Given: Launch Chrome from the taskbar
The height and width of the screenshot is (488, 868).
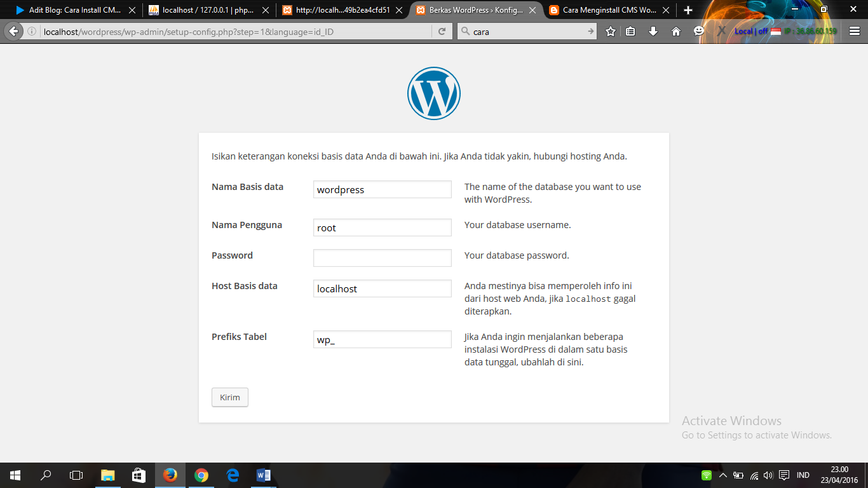Looking at the screenshot, I should point(201,475).
